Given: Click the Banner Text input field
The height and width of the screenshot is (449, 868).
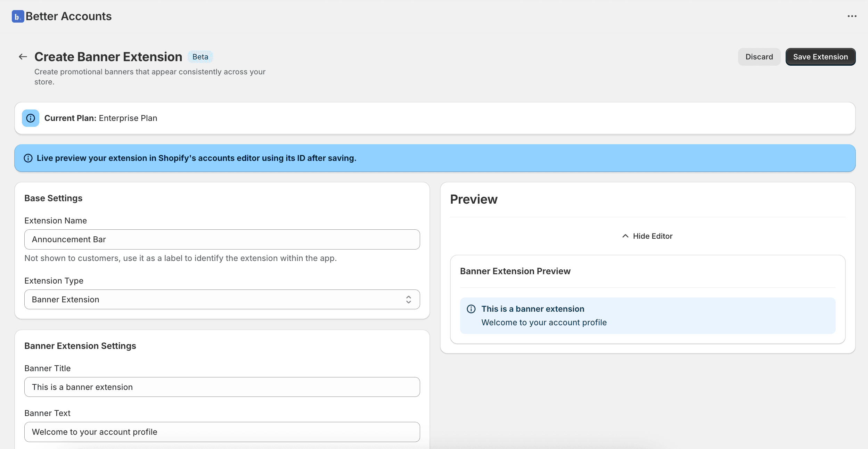Looking at the screenshot, I should click(x=222, y=432).
